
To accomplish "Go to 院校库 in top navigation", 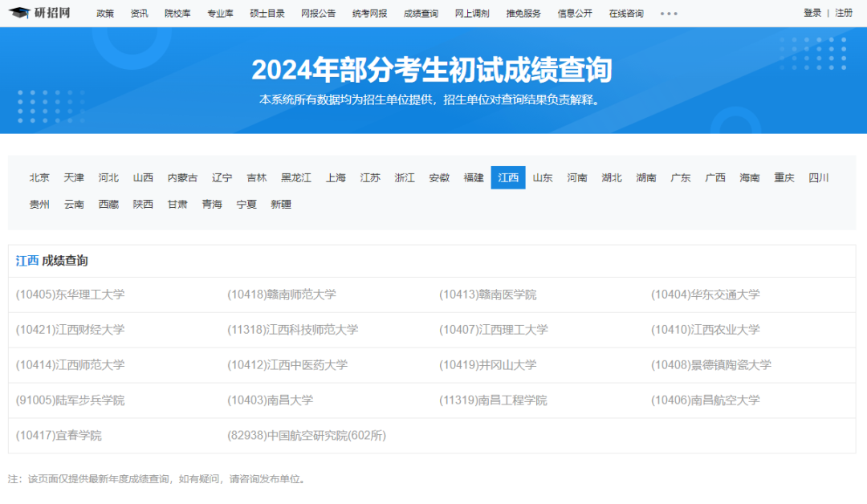I will [177, 14].
